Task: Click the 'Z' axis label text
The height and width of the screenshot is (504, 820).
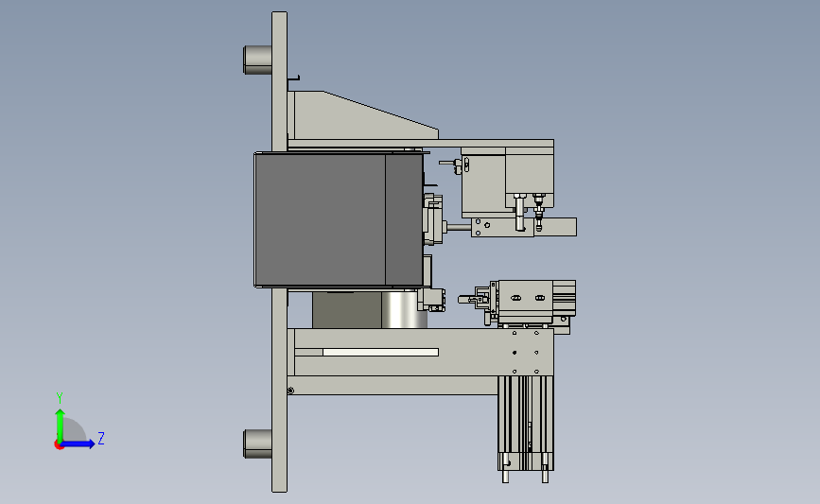Action: tap(101, 438)
